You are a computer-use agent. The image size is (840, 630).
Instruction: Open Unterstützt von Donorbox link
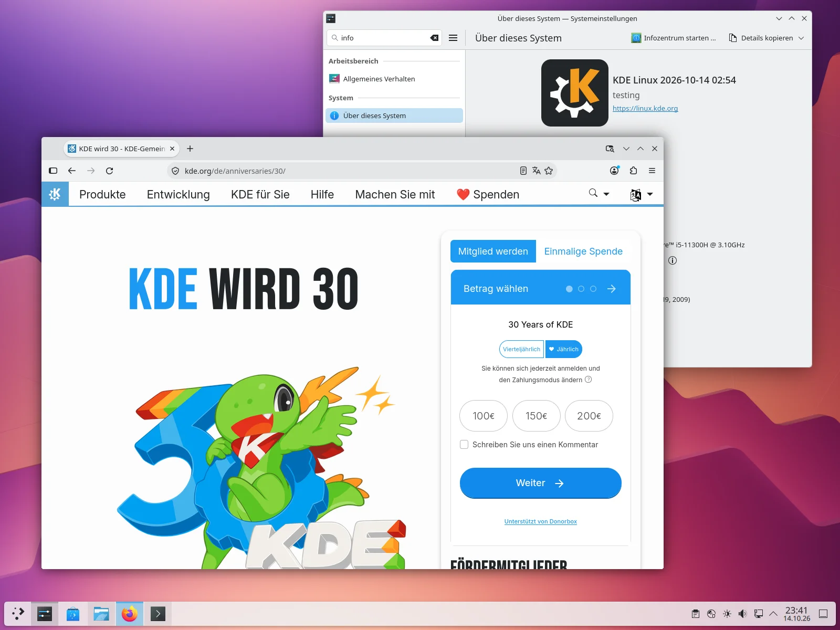click(541, 521)
